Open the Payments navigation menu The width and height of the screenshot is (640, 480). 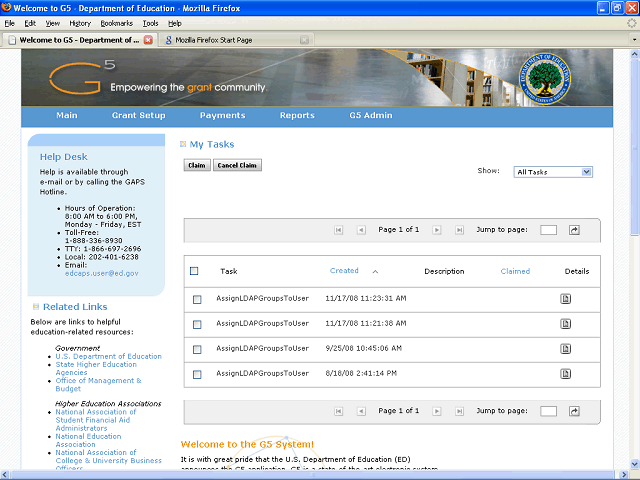click(222, 116)
